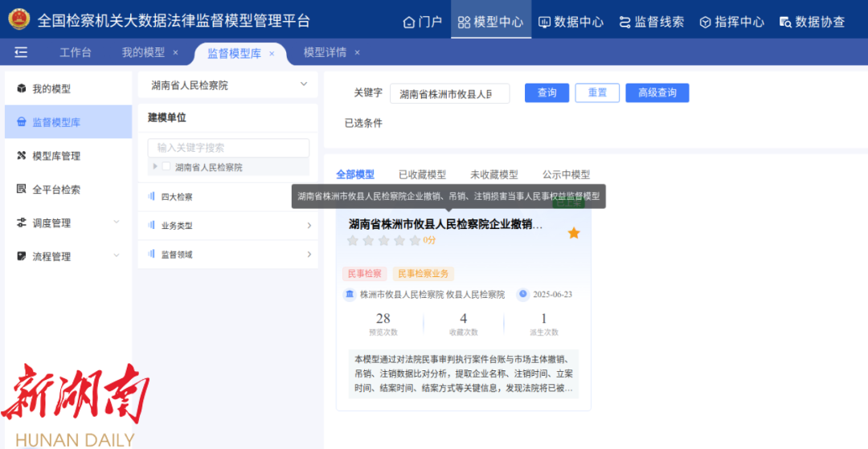This screenshot has height=449, width=868.
Task: Expand the 监督领域 filter section
Action: point(309,255)
